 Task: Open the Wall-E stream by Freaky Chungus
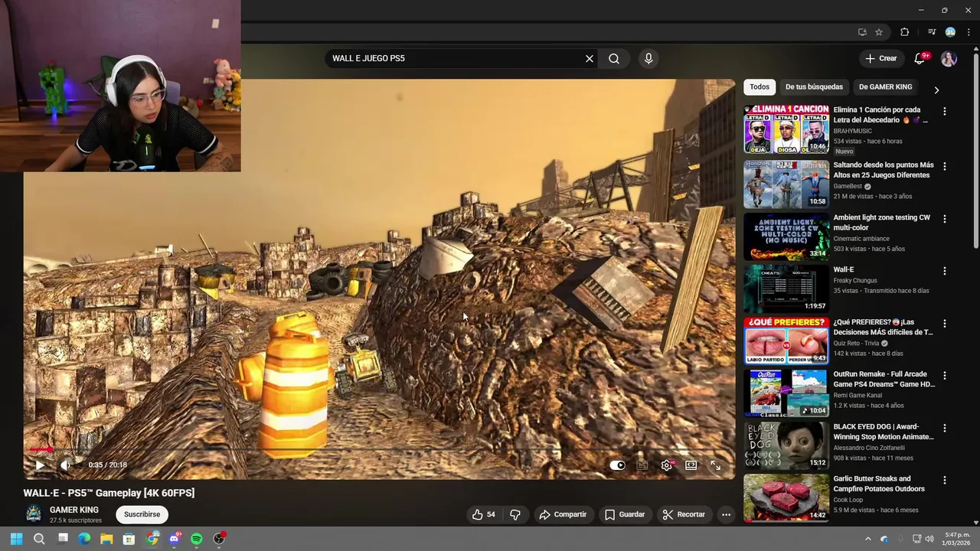(x=786, y=289)
